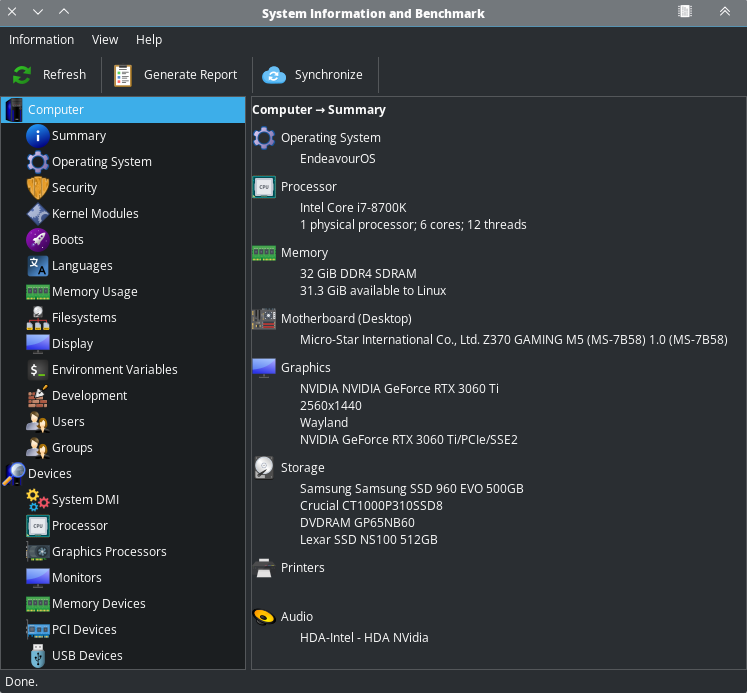
Task: Open the Boots rocket icon entry
Action: pos(37,240)
